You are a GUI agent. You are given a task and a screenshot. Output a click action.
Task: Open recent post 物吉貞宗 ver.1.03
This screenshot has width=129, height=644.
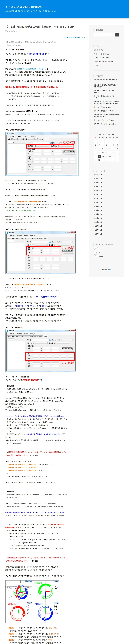pyautogui.click(x=103, y=111)
